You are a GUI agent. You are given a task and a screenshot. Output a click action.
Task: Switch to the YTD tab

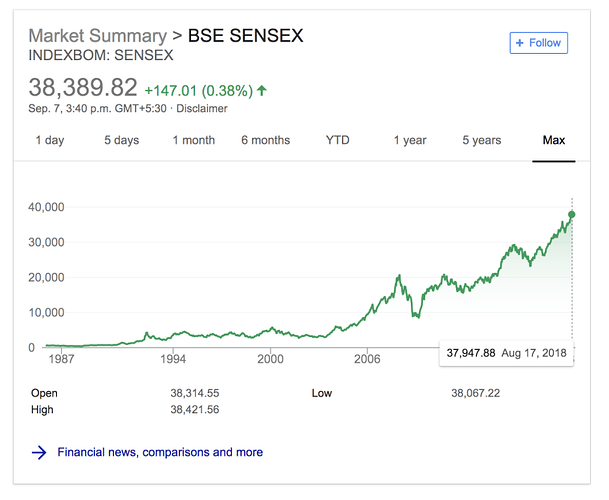(x=338, y=140)
